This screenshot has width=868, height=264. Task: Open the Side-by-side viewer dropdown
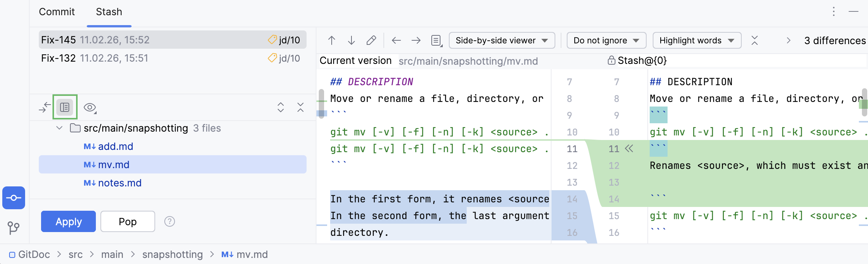point(502,40)
